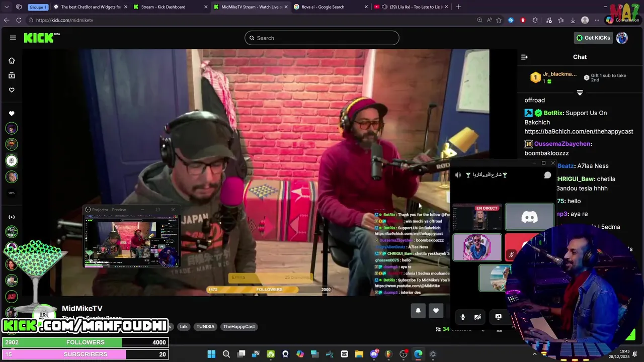Click the MidMikeTV channel name

(82, 308)
